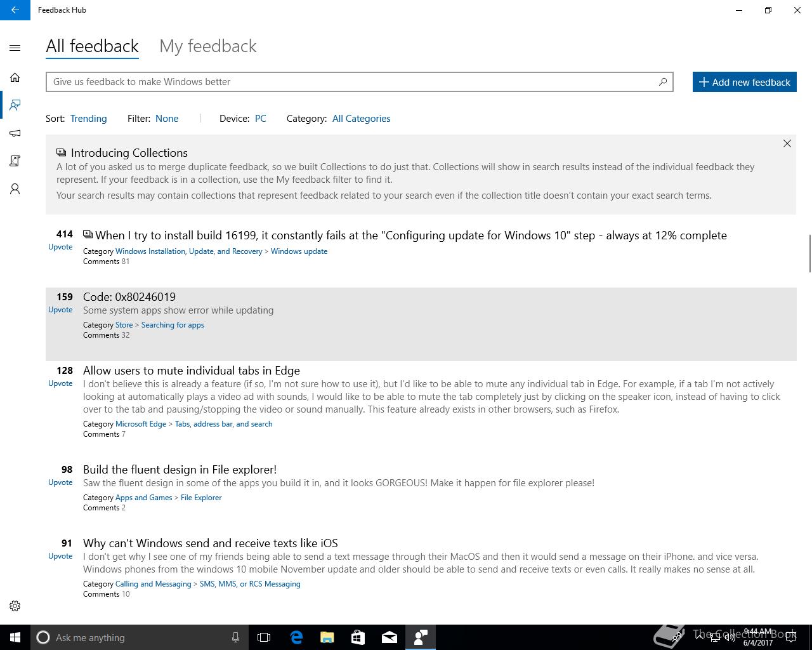Click the Windows Installation, Update, and Recovery link
This screenshot has width=812, height=650.
pos(188,251)
